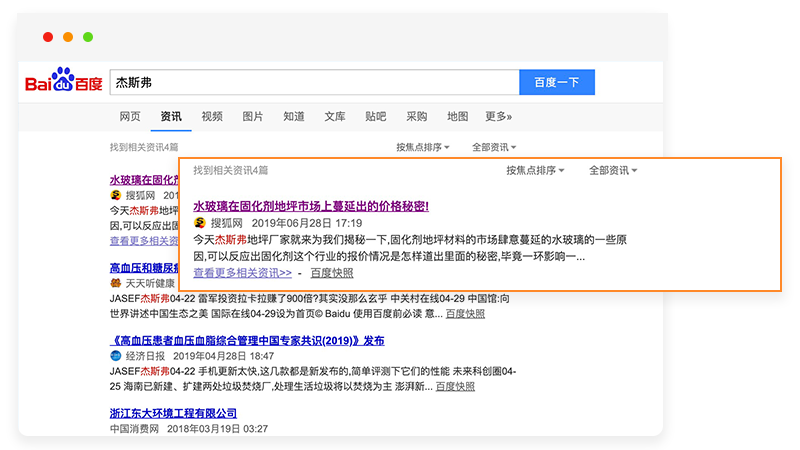Open the 采购 tab
This screenshot has width=800, height=450.
(416, 116)
